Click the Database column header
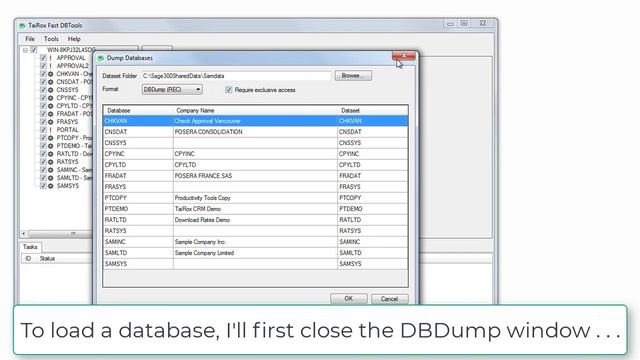The width and height of the screenshot is (640, 360). coord(138,111)
